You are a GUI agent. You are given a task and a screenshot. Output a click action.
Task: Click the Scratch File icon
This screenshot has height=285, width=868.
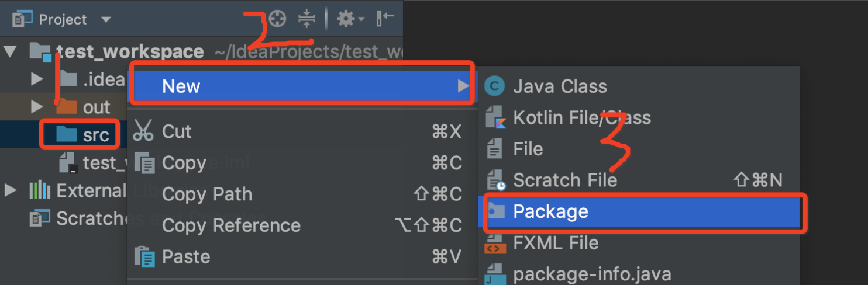(495, 180)
